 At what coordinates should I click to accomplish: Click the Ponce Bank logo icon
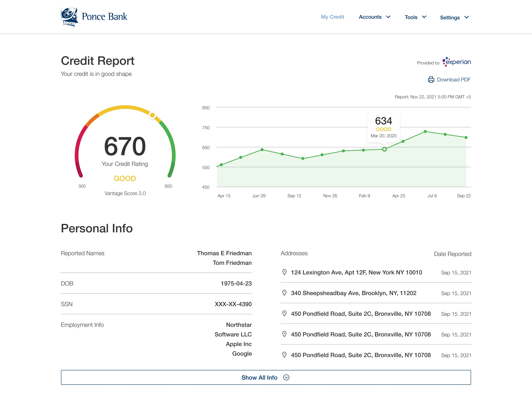[69, 17]
